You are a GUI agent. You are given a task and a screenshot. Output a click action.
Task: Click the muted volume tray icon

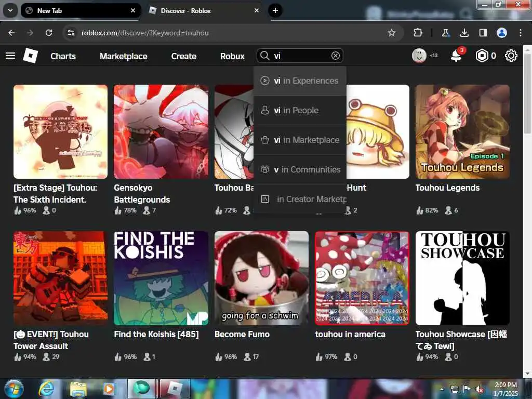coord(480,390)
